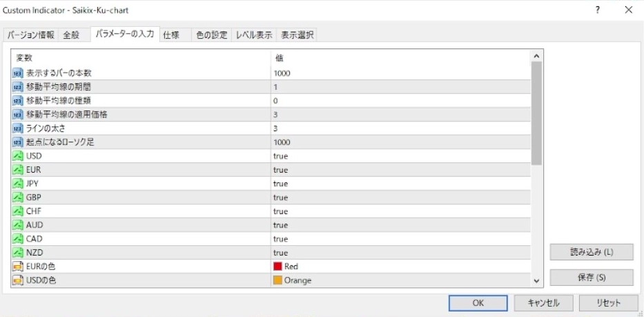This screenshot has width=644, height=317.
Task: Select the USDの色 row label
Action: [x=41, y=280]
